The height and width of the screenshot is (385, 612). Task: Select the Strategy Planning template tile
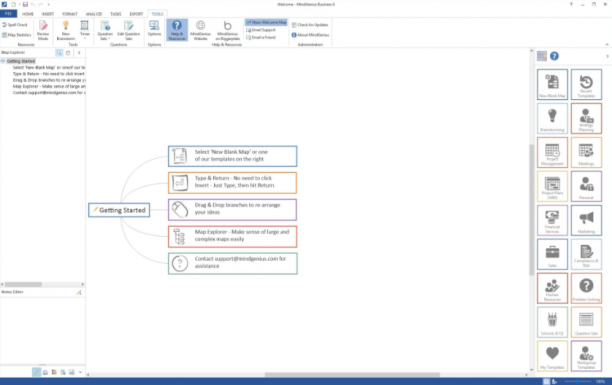click(586, 118)
